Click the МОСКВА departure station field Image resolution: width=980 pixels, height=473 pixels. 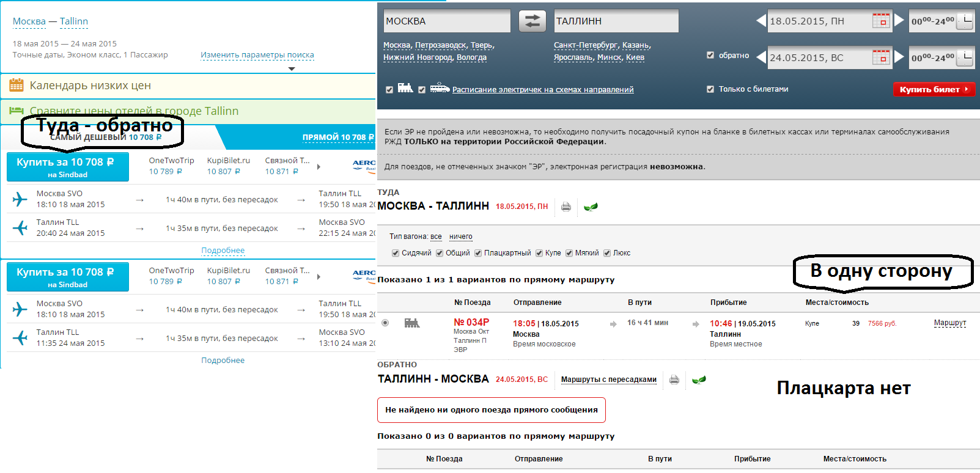click(447, 21)
